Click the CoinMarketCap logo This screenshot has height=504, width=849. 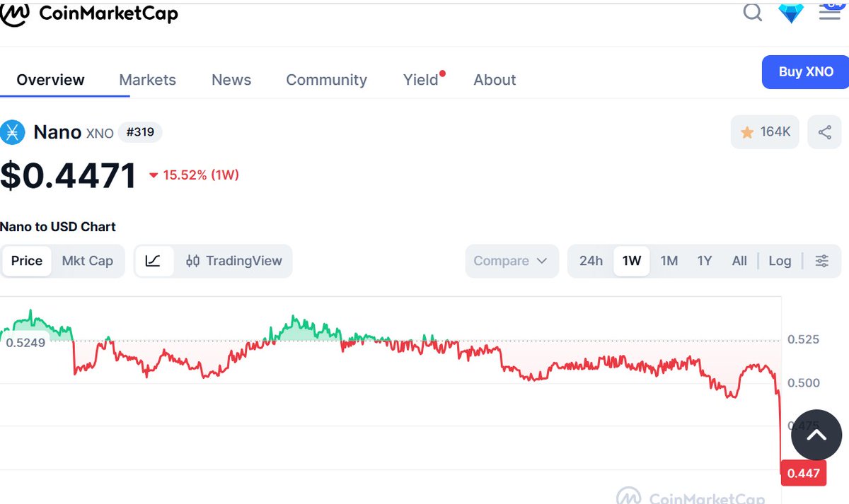pos(89,13)
